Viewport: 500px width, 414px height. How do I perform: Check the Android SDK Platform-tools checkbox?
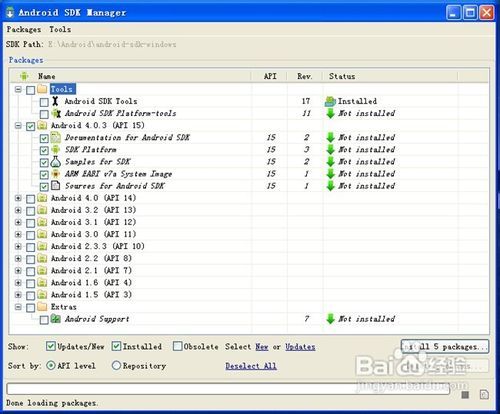(x=44, y=114)
